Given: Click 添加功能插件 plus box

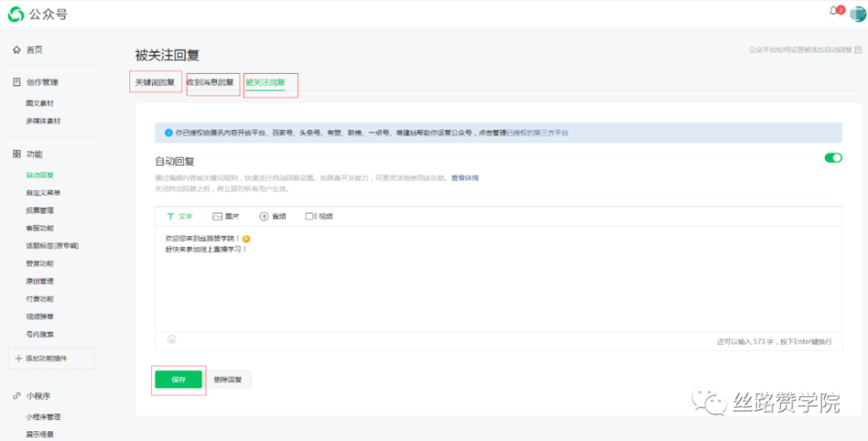Looking at the screenshot, I should click(51, 359).
